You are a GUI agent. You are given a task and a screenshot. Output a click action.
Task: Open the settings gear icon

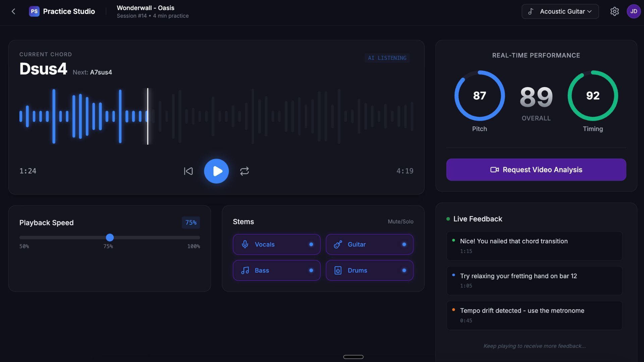pyautogui.click(x=614, y=11)
